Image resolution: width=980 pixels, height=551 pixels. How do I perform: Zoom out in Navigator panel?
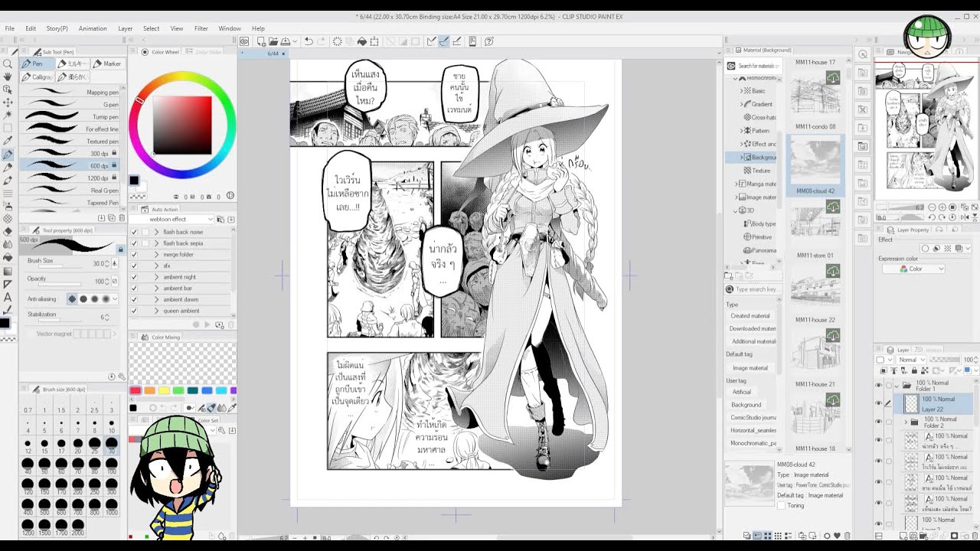932,207
